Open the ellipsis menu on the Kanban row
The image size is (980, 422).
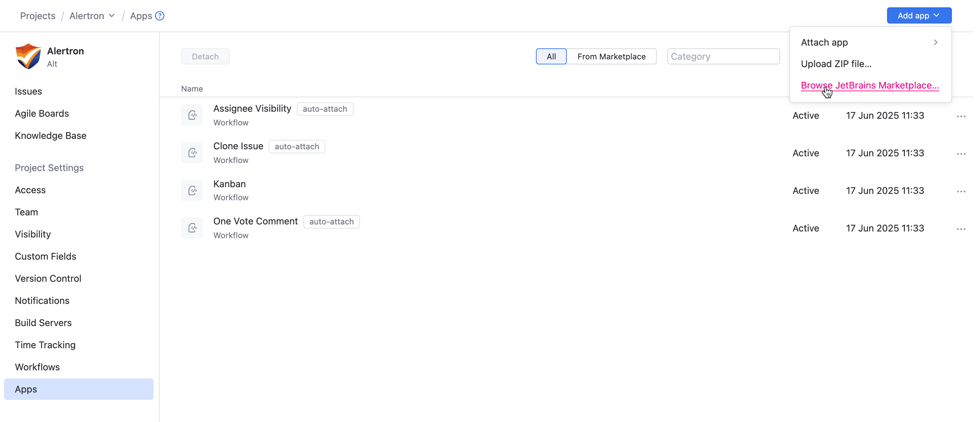coord(961,192)
